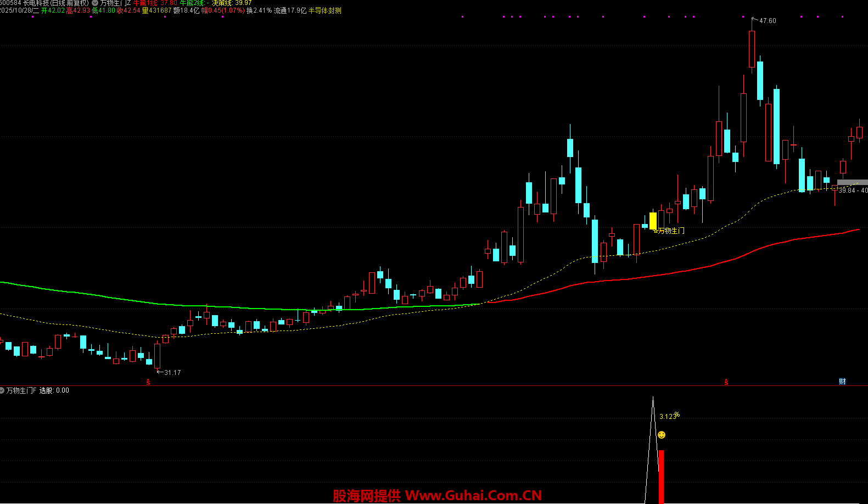This screenshot has width=868, height=504.
Task: Open the 万物生门F sub-indicator dropdown arrow
Action: coord(2,390)
